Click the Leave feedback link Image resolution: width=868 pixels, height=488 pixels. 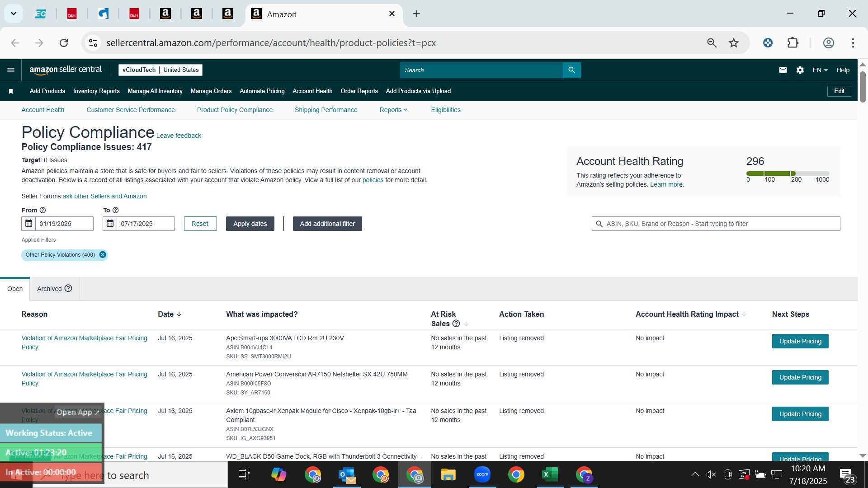(179, 136)
